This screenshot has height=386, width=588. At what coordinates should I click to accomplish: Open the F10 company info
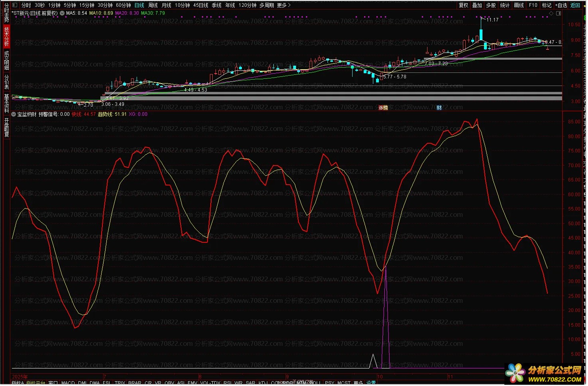coord(533,5)
